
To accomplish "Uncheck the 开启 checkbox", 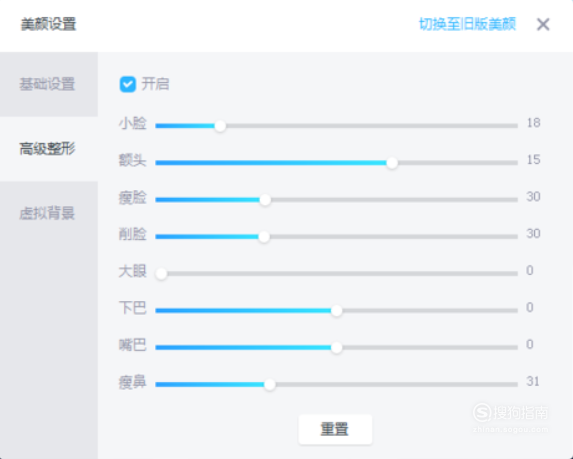I will 128,84.
